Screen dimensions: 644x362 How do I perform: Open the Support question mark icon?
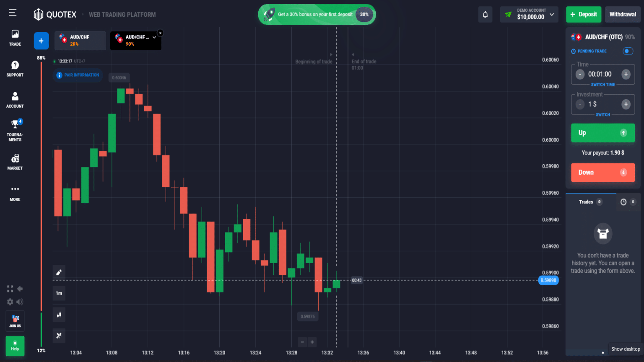[x=15, y=68]
